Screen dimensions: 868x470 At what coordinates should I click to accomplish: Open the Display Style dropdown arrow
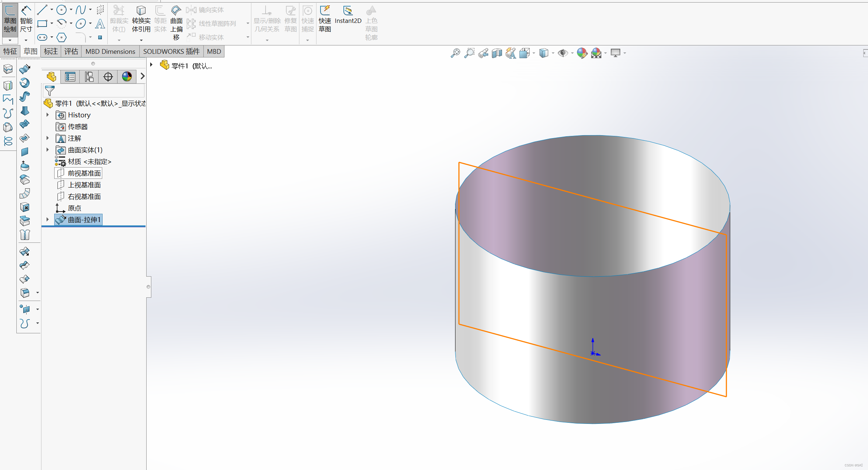coord(553,53)
